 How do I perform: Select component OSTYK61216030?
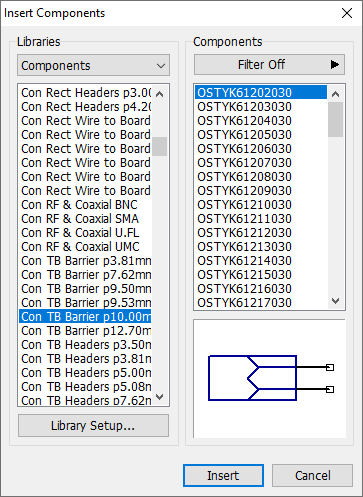coord(261,289)
